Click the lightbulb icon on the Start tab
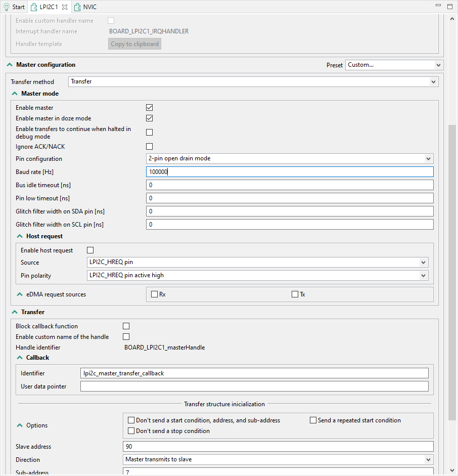Viewport: 458px width, 476px height. pos(7,7)
